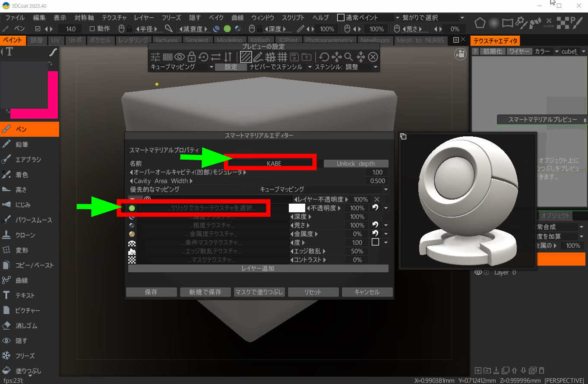Screen dimensions: 588x384
Task: Switch to the レンダリング tab
Action: pyautogui.click(x=133, y=40)
